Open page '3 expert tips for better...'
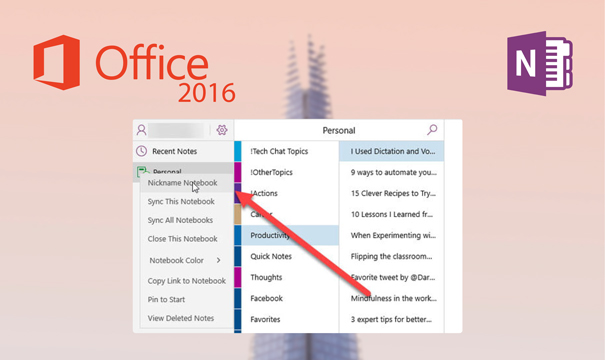 coord(392,319)
